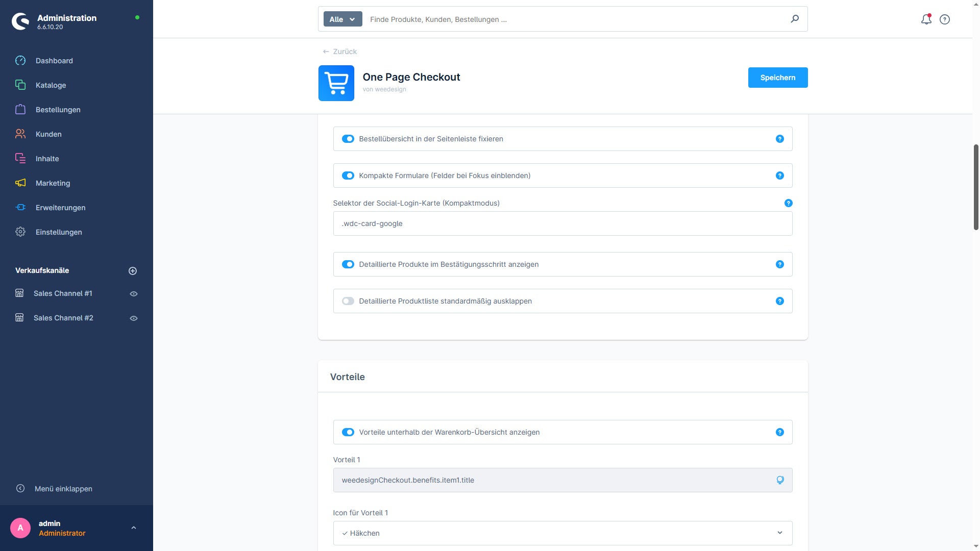Click the page vertical scrollbar
Screen dimensions: 980x551
point(976,187)
